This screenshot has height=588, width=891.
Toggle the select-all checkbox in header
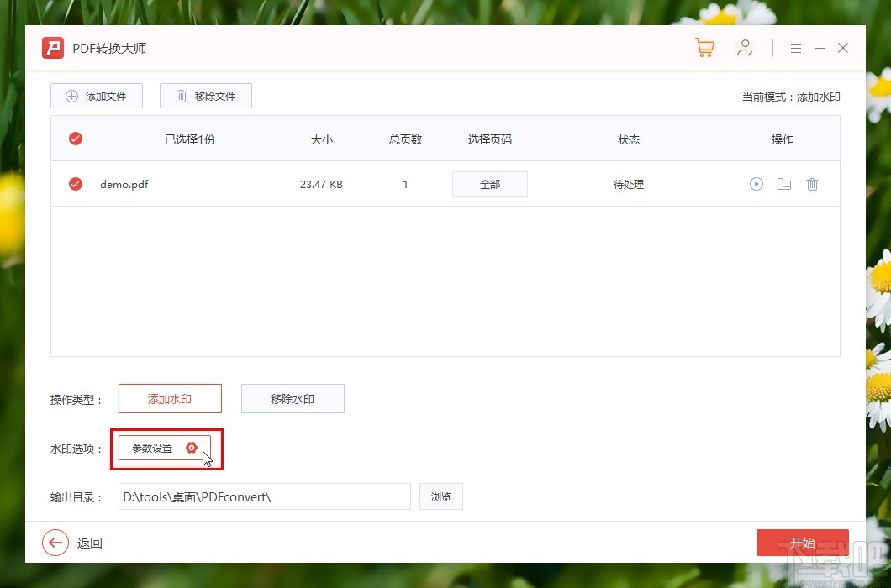[76, 139]
